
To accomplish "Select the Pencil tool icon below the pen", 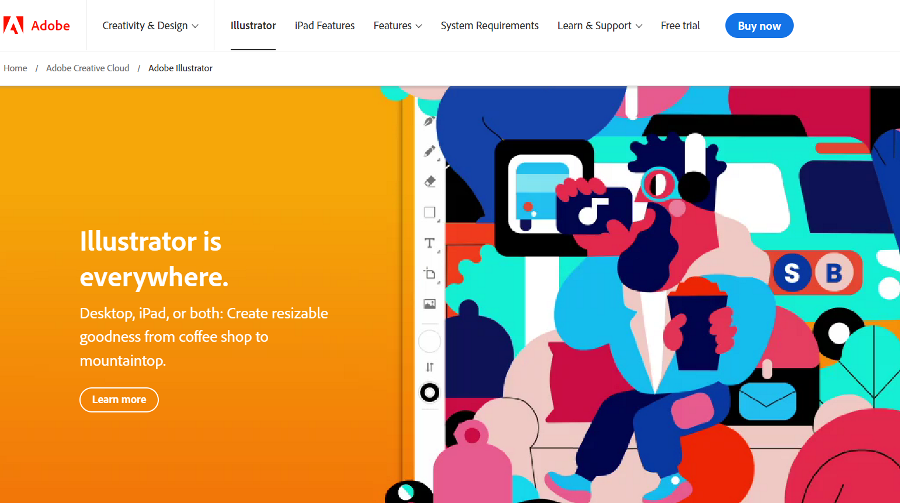I will pos(429,151).
